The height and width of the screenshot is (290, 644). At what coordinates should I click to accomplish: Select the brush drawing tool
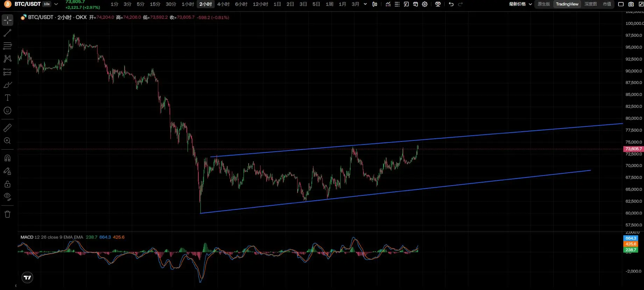tap(7, 85)
